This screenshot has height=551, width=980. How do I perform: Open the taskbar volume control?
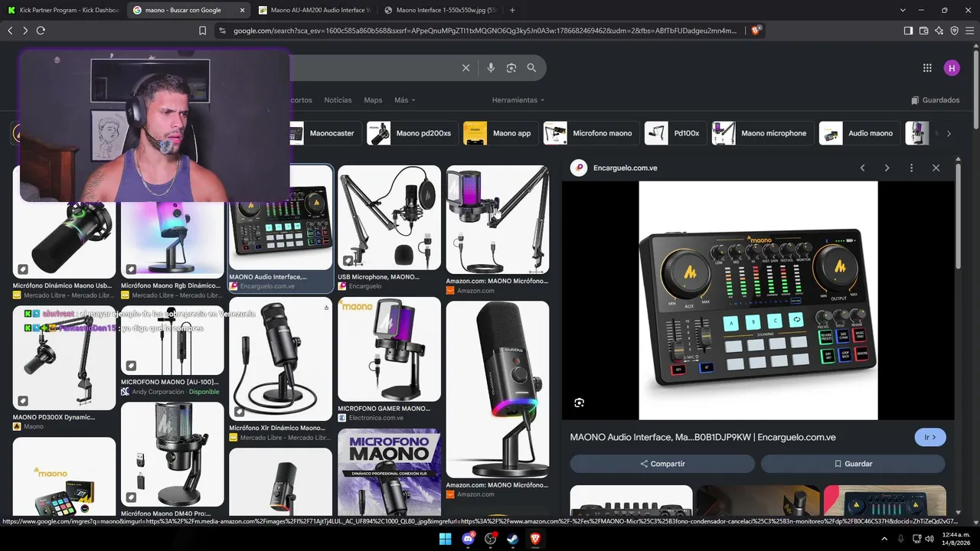929,539
